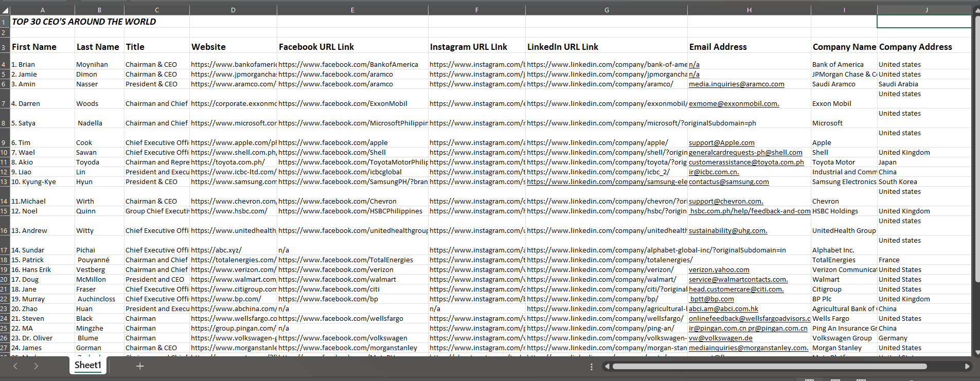Go to the next sheet arrow
This screenshot has width=980, height=381.
[x=36, y=366]
